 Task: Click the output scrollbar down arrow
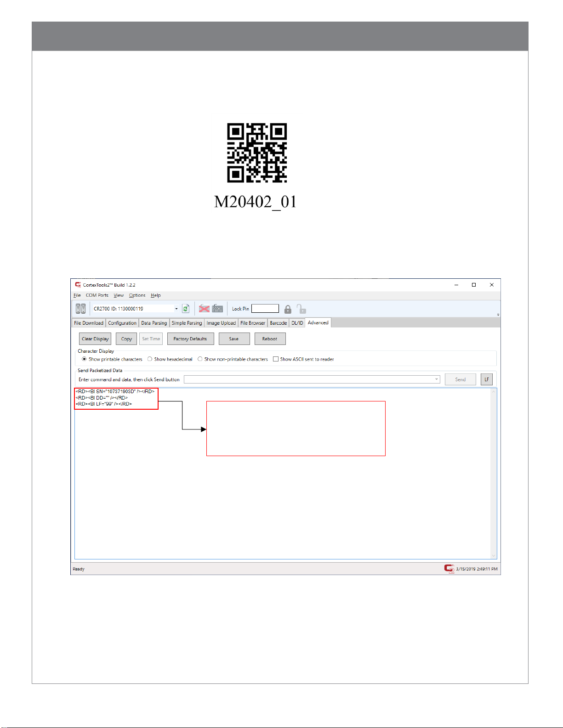pos(494,556)
